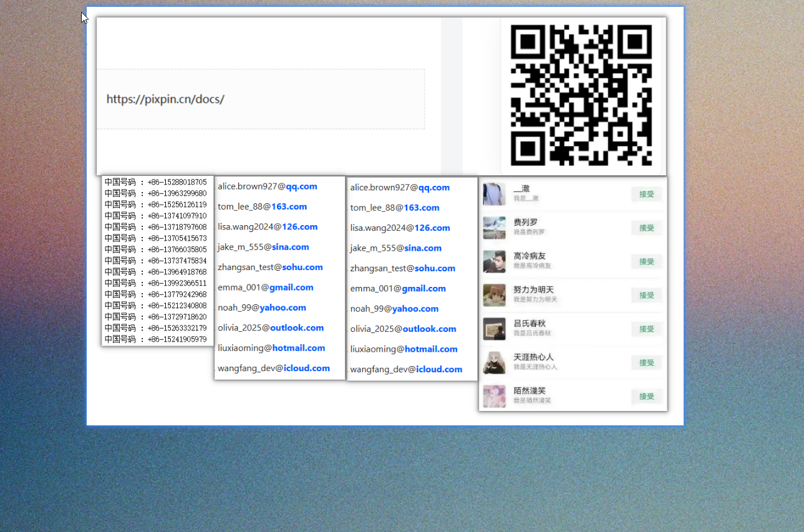This screenshot has height=532, width=804.
Task: Select 努力为明天's avatar picture
Action: point(494,296)
